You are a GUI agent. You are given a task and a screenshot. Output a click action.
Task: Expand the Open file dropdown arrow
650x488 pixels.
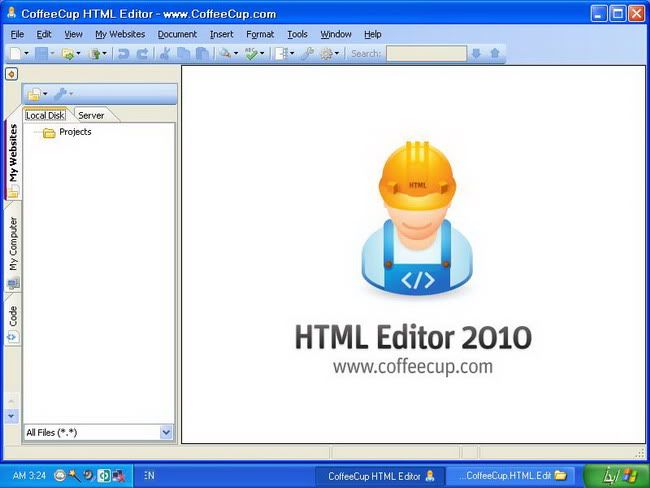tap(78, 53)
